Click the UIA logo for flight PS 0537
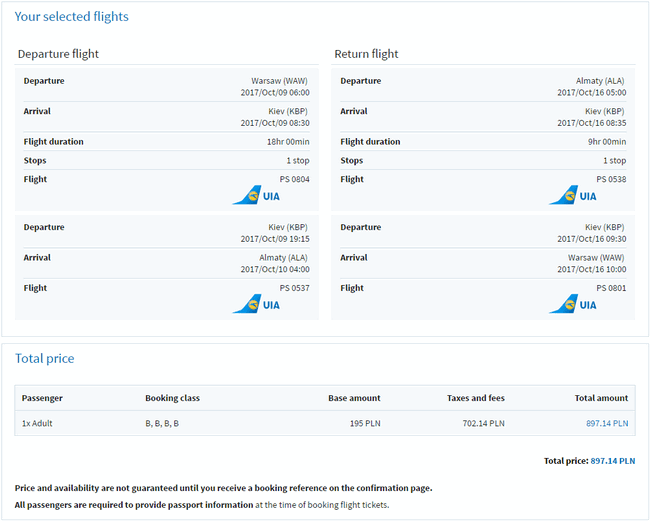This screenshot has width=650, height=521. [257, 304]
